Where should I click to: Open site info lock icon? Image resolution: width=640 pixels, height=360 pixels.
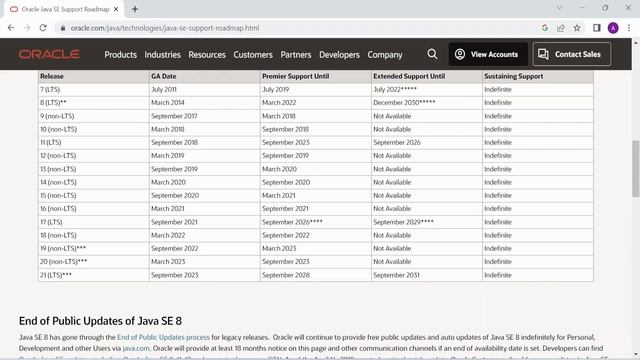tap(62, 28)
